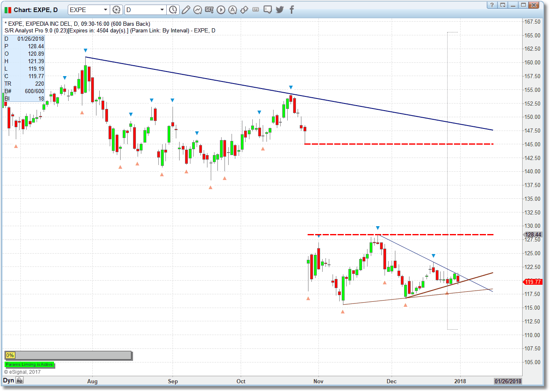Click the eSignal, 2017 copyright text

pyautogui.click(x=22, y=372)
